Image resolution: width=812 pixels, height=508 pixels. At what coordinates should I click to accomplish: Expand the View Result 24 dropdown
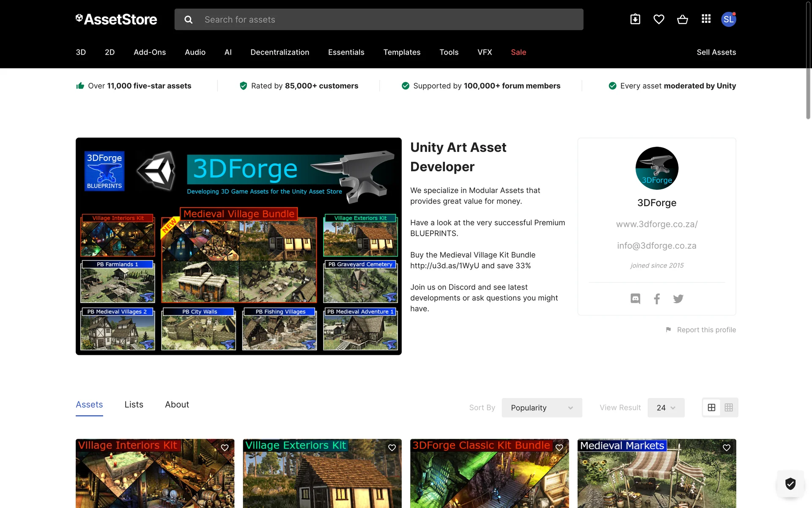[666, 407]
